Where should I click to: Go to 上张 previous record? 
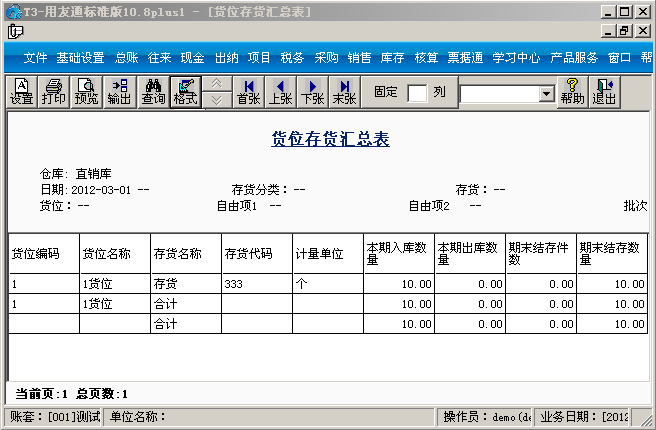tap(280, 92)
